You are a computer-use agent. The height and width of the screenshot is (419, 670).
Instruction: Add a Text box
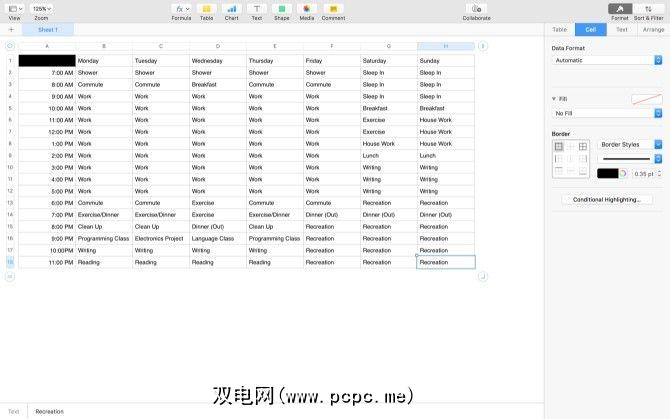[x=256, y=9]
